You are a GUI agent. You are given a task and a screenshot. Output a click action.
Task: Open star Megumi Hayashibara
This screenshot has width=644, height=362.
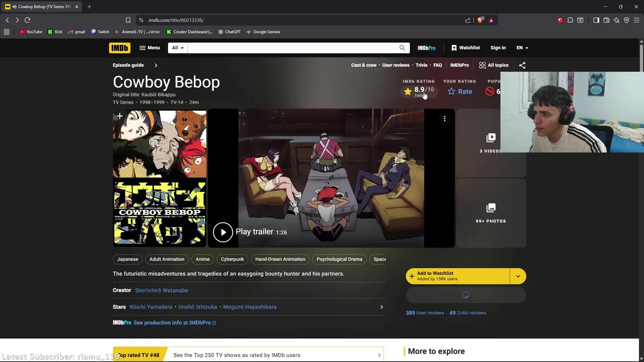[x=250, y=307]
